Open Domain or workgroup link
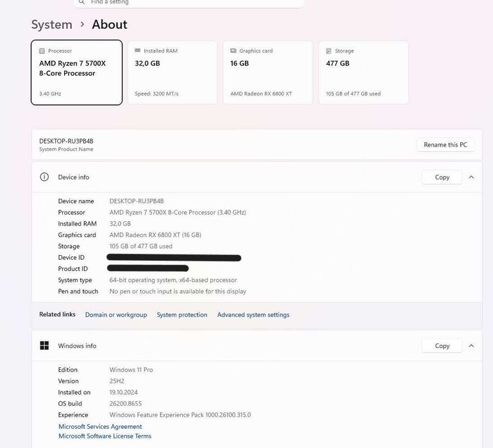Image resolution: width=493 pixels, height=448 pixels. pos(116,315)
